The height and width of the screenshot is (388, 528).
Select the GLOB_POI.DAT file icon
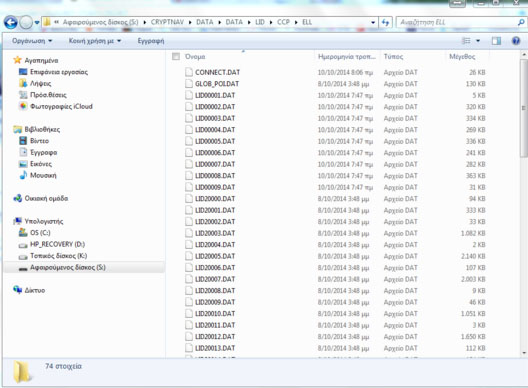[189, 84]
